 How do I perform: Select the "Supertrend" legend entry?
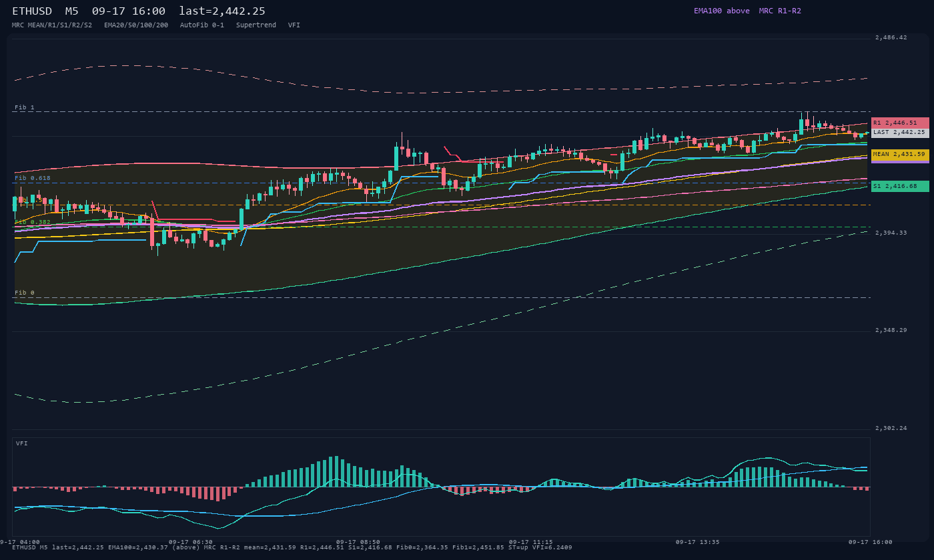click(256, 25)
